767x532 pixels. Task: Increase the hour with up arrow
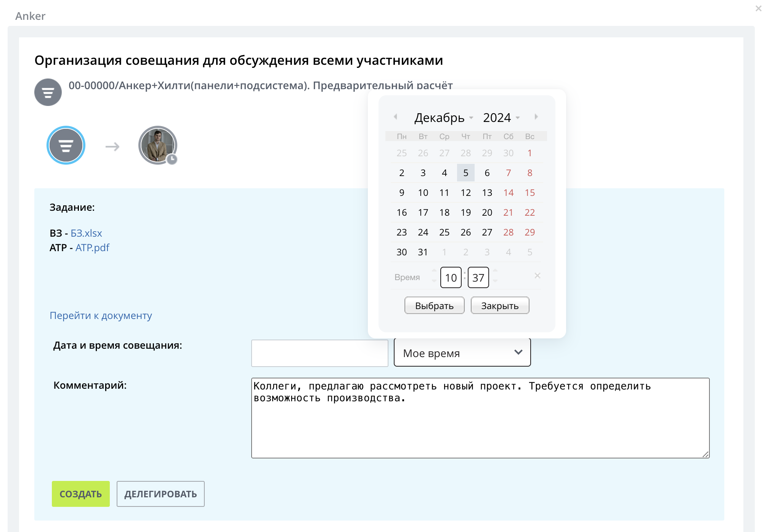[434, 271]
